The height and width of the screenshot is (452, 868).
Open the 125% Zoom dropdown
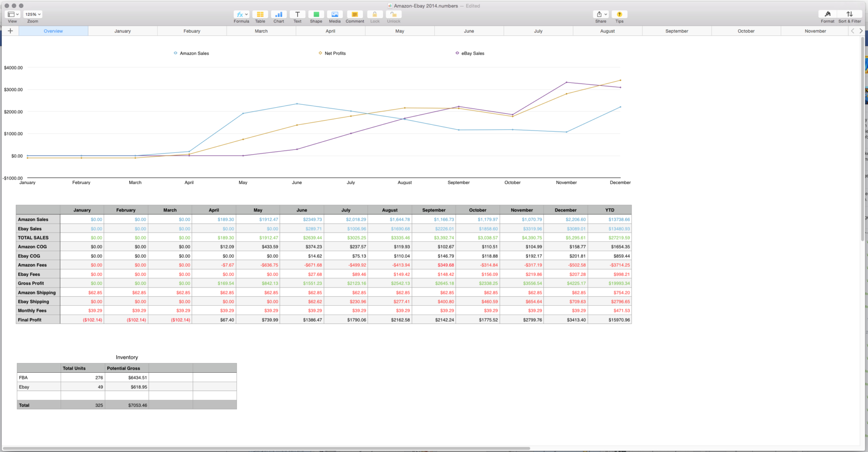(x=32, y=14)
